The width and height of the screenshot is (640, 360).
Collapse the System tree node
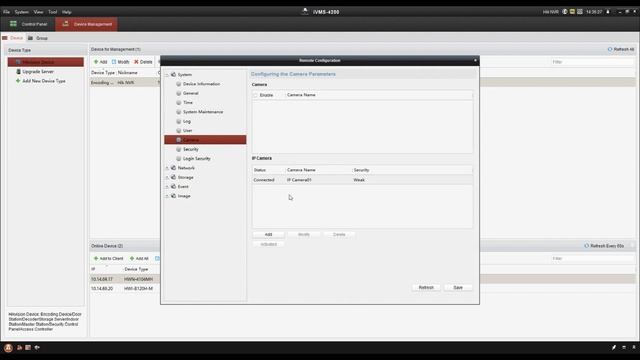pyautogui.click(x=167, y=75)
